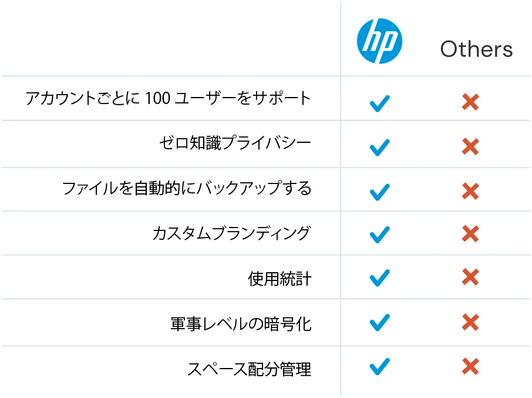The width and height of the screenshot is (532, 398).
Task: Click Others cross for 軍事レベルの暗号化
Action: [x=470, y=322]
